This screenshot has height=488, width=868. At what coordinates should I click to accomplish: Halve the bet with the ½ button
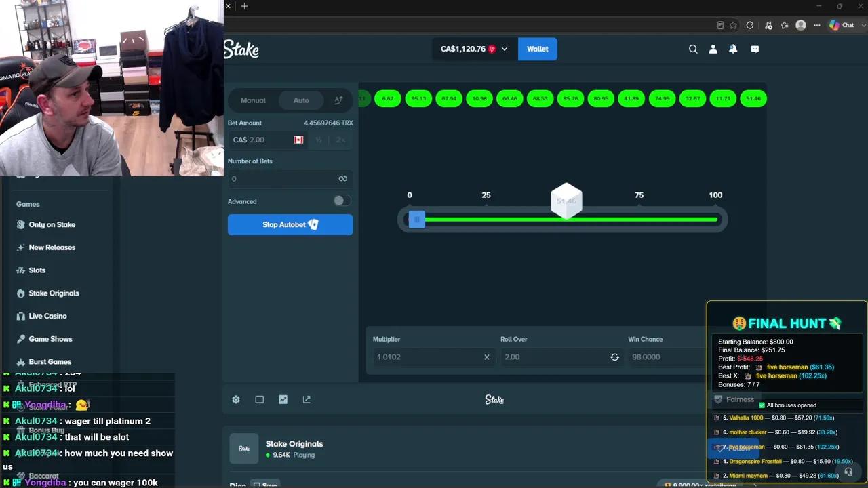click(319, 140)
